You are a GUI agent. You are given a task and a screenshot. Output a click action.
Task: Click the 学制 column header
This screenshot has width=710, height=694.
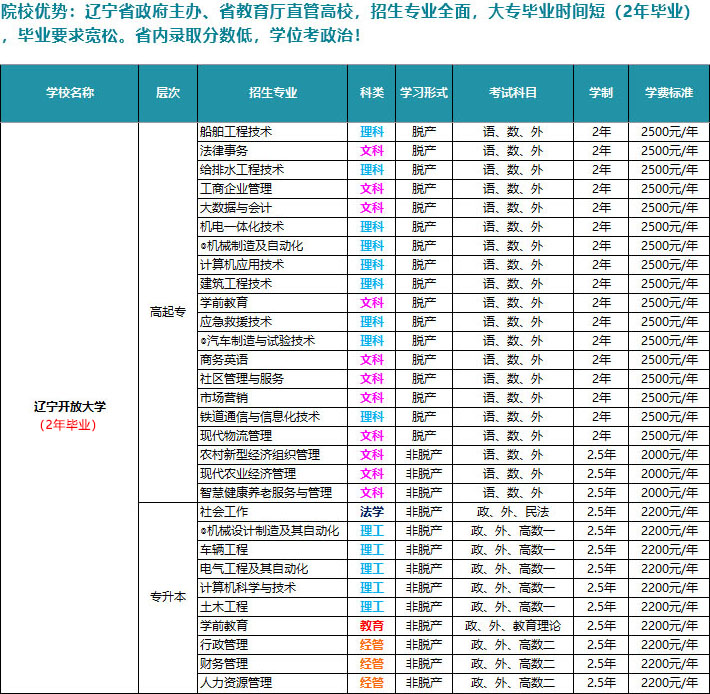(601, 93)
